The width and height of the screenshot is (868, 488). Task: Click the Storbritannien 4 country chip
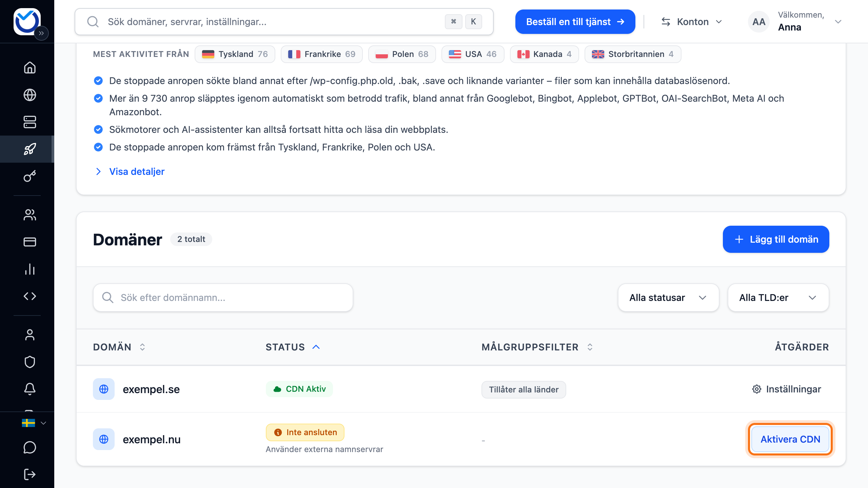(633, 54)
